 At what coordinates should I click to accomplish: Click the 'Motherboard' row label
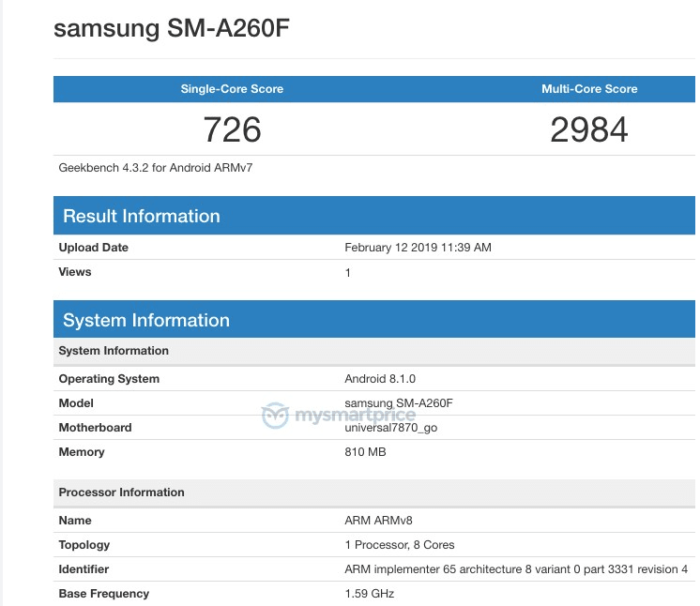click(x=95, y=428)
